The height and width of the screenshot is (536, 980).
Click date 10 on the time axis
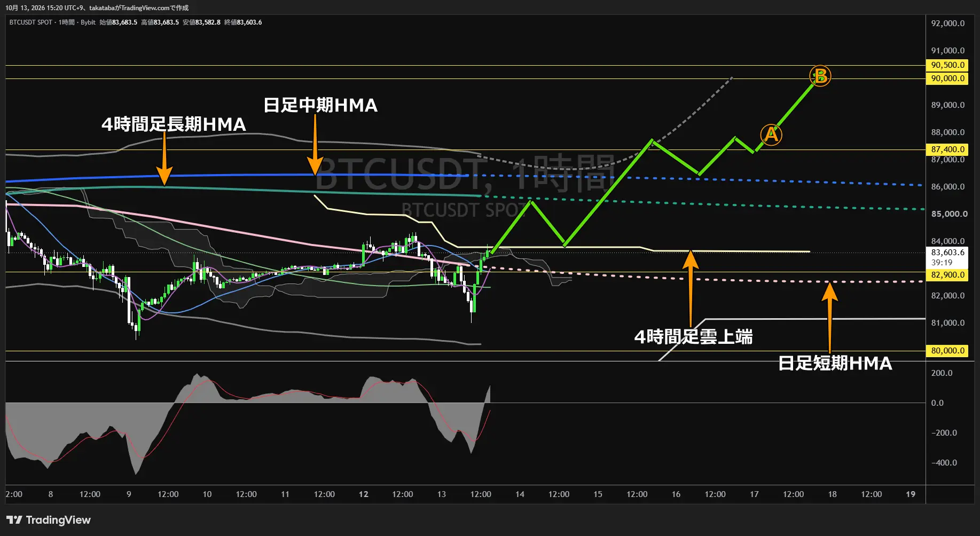click(207, 494)
